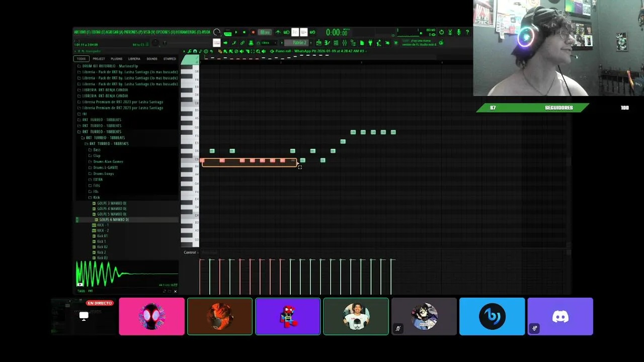Select the piano roll Zoom magnifier tool

click(x=258, y=51)
